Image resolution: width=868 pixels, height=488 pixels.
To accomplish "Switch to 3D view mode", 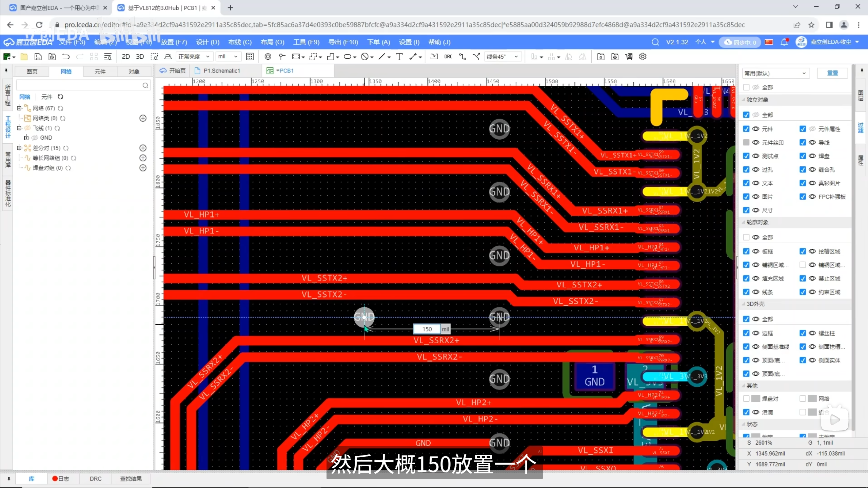I will [x=140, y=57].
